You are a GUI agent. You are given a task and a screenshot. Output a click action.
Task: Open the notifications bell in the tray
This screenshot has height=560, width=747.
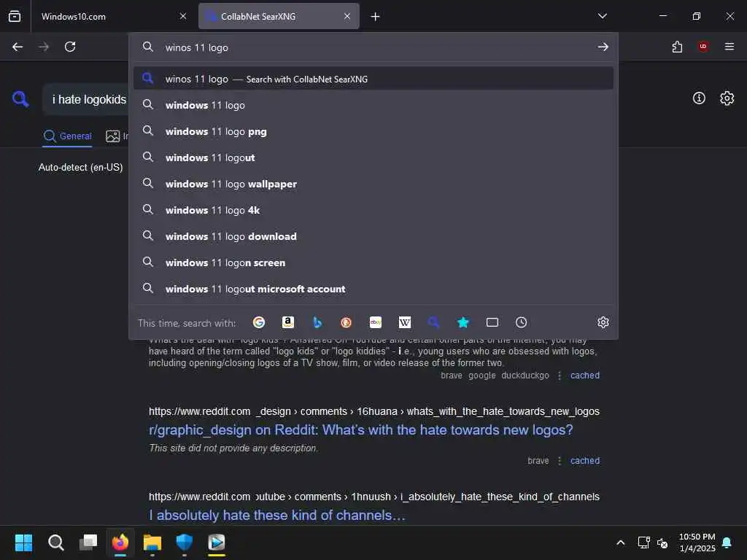pyautogui.click(x=727, y=542)
